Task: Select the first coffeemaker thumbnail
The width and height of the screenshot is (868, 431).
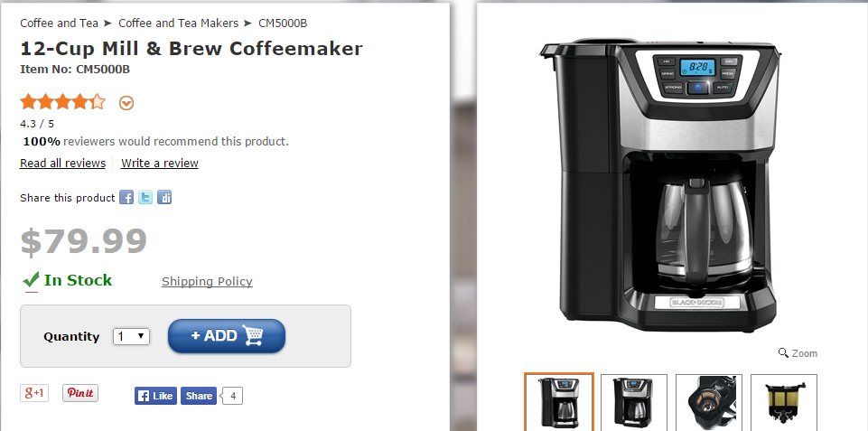Action: (x=559, y=402)
